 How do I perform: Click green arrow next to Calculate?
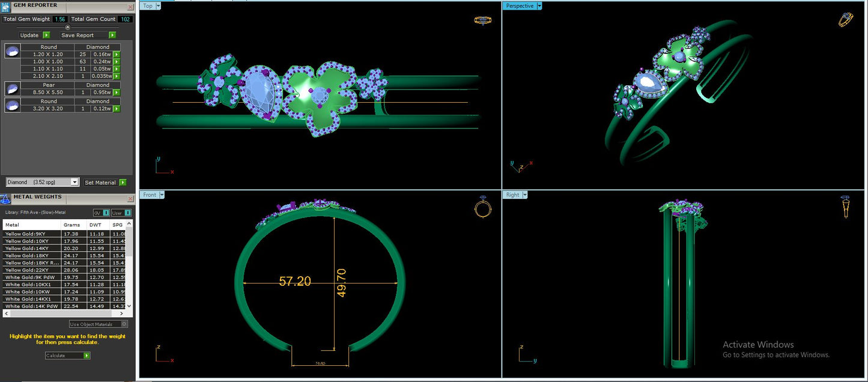click(87, 356)
